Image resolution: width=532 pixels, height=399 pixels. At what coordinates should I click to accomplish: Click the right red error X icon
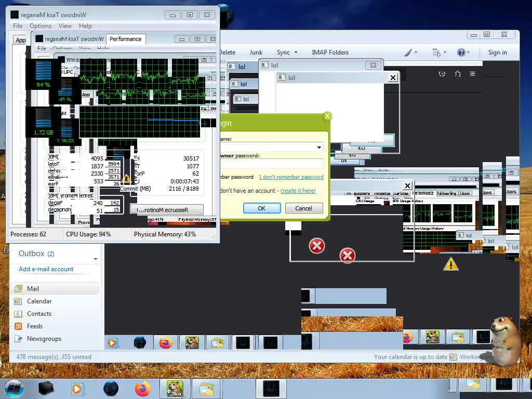348,255
